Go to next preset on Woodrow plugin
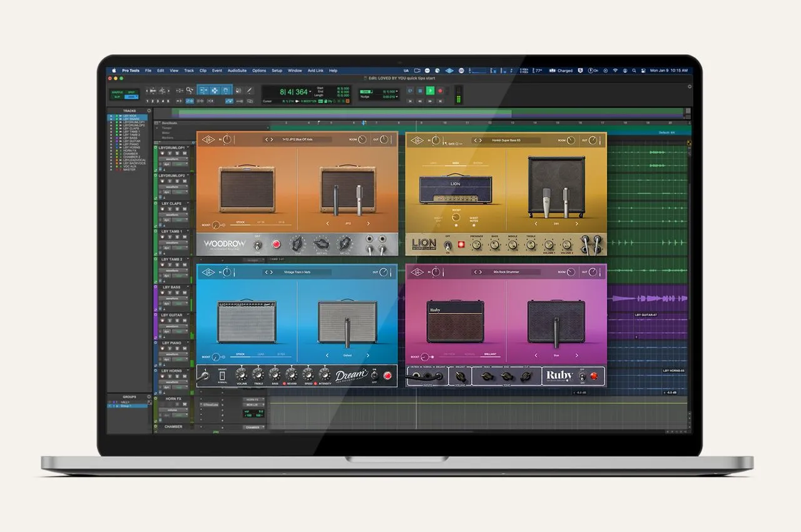 [271, 140]
